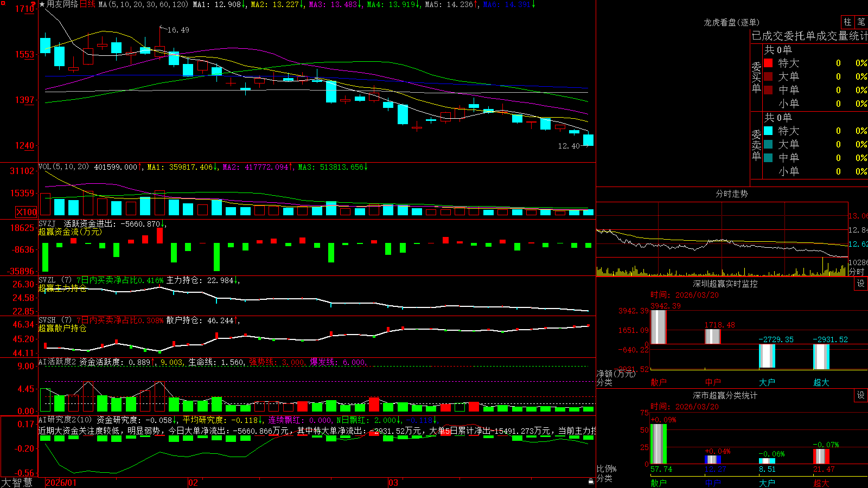The height and width of the screenshot is (488, 868).
Task: Click the dark red 中单 buy swatch
Action: click(768, 90)
